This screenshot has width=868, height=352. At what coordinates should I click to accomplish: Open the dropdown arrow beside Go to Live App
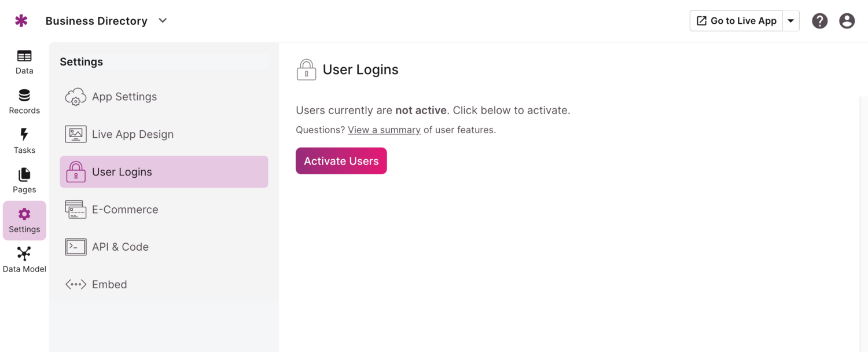pyautogui.click(x=790, y=21)
